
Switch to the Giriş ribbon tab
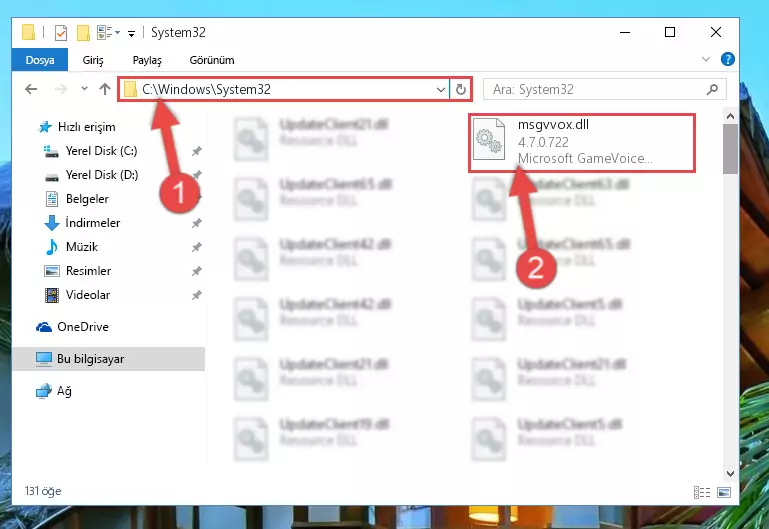pos(93,60)
